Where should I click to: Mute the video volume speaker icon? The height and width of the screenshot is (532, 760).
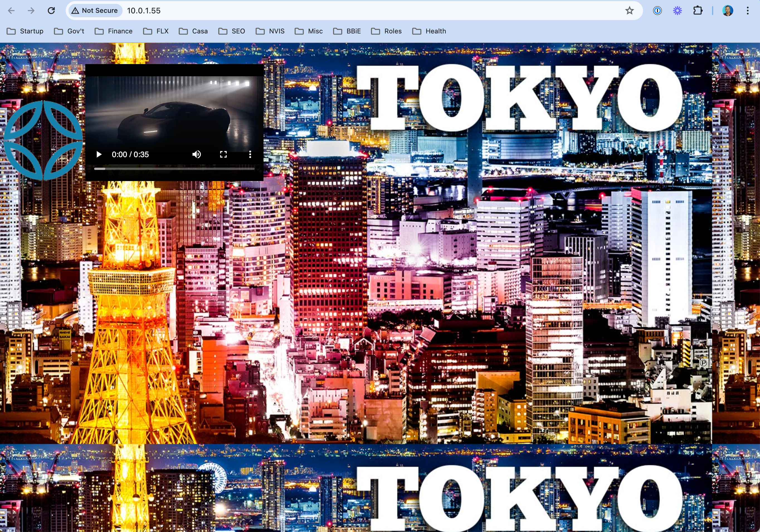coord(197,155)
